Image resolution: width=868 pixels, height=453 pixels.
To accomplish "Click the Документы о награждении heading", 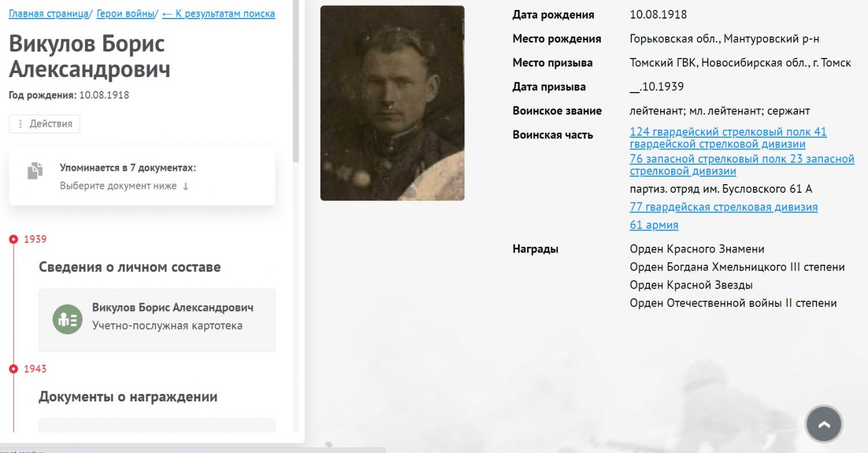I will click(x=128, y=397).
